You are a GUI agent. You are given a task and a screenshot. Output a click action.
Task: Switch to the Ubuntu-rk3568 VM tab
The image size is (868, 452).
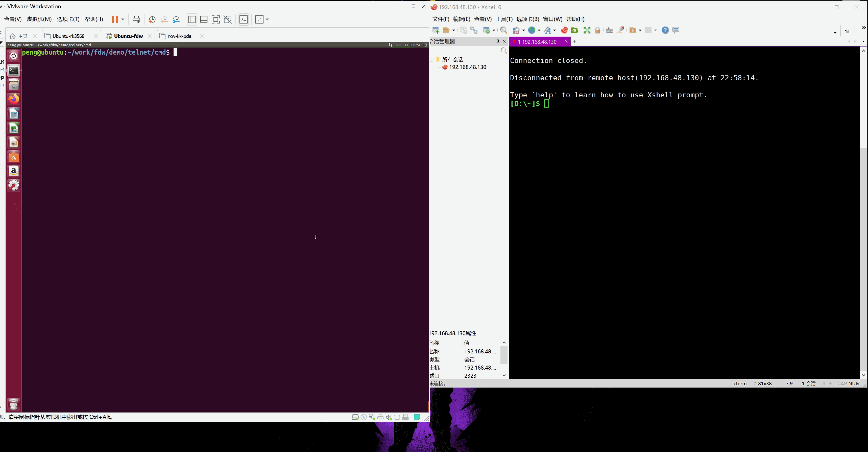pos(68,36)
